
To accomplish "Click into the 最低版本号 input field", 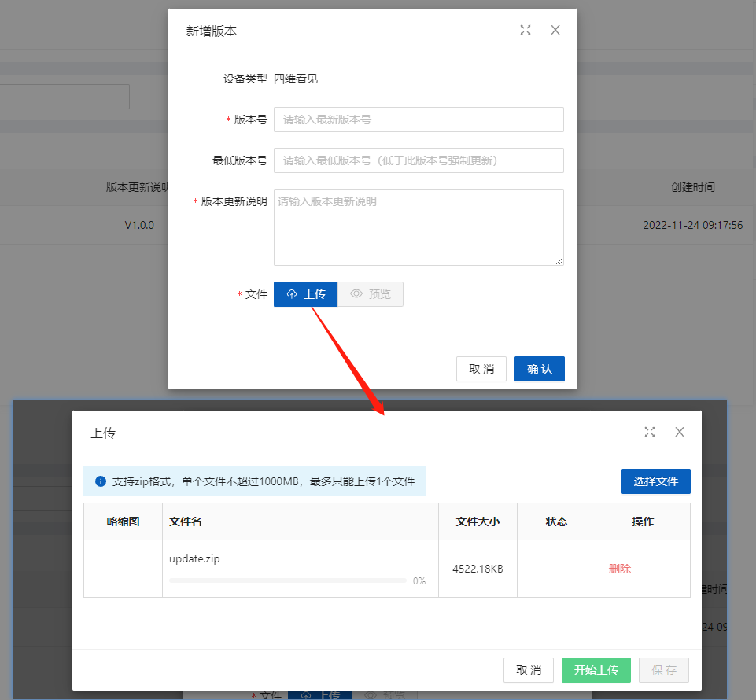I will (x=419, y=160).
